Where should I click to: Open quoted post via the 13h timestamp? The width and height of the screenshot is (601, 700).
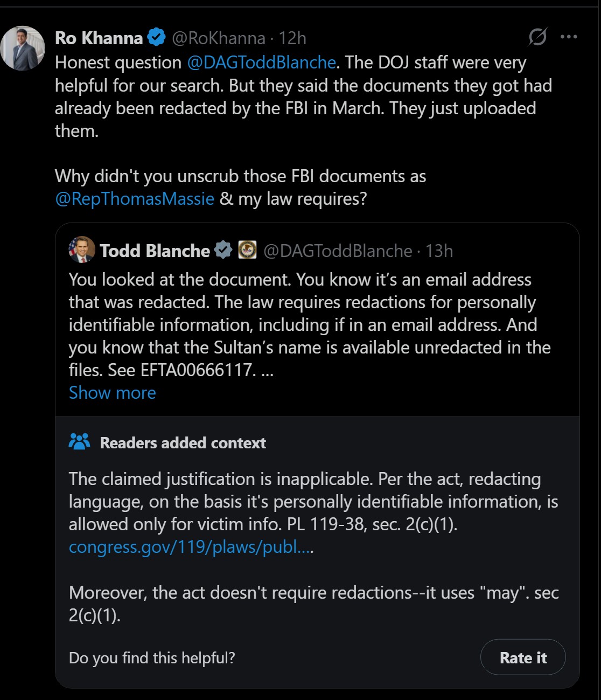pos(439,251)
